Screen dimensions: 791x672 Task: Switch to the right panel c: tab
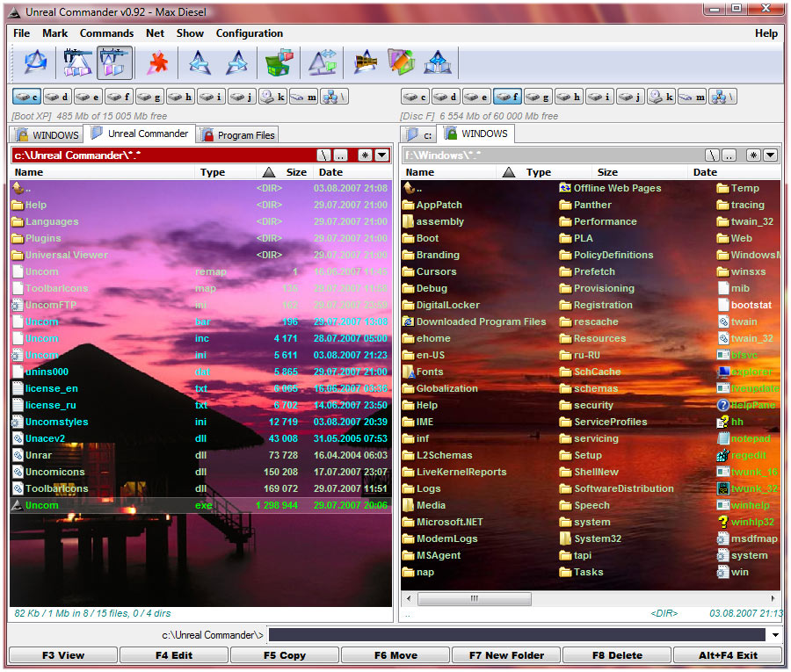pos(420,134)
